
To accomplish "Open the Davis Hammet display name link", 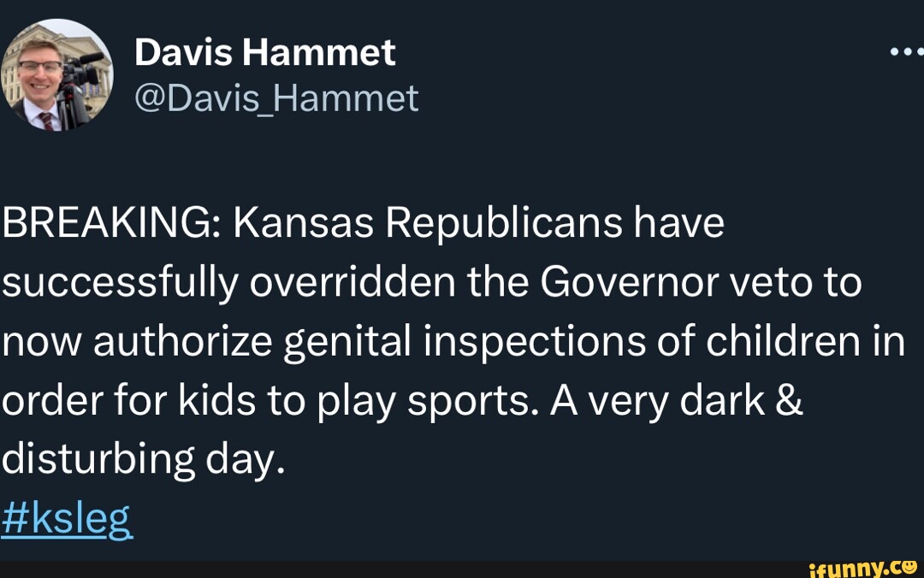I will click(x=264, y=53).
